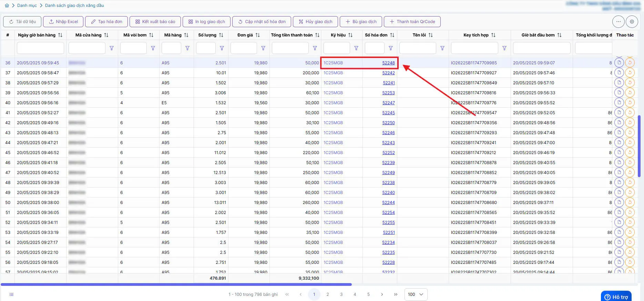Click the Tạo hóa đơn button

(106, 22)
